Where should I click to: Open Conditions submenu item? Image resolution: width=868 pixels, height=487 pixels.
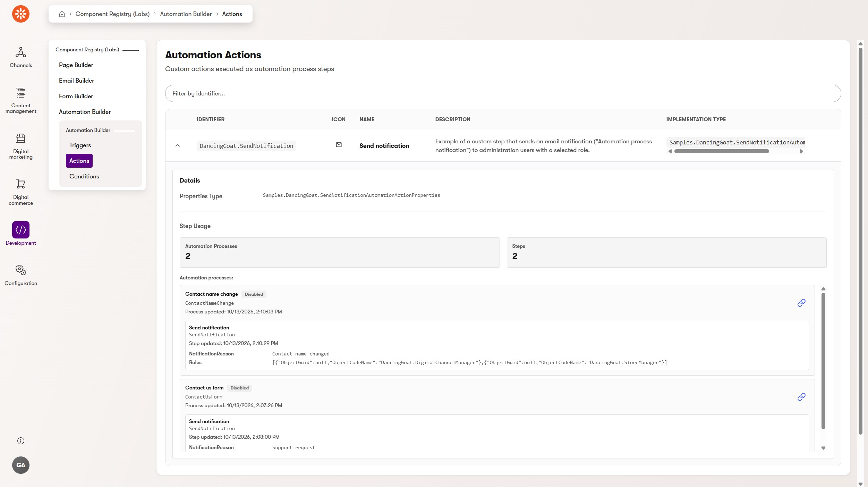pyautogui.click(x=84, y=176)
